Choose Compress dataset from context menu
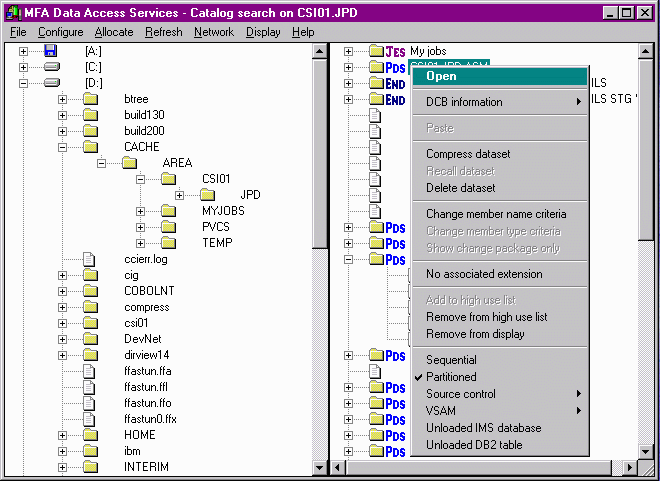 coord(468,154)
